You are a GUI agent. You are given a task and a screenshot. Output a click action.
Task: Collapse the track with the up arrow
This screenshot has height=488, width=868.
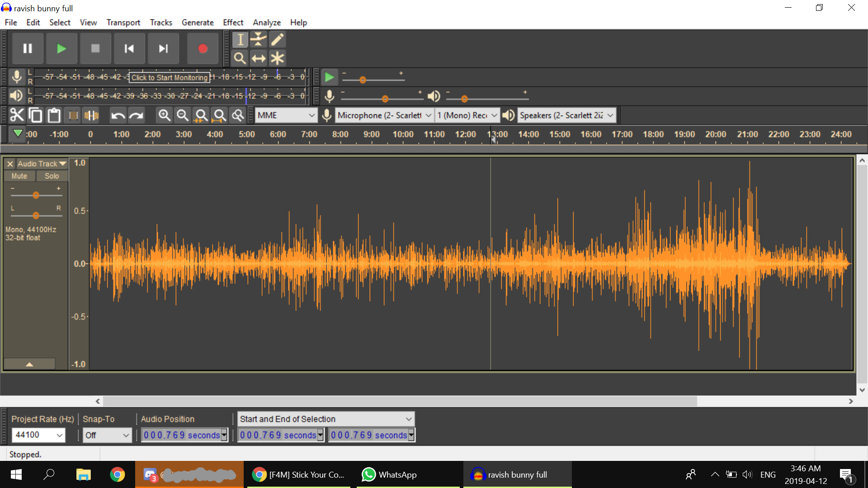point(29,364)
